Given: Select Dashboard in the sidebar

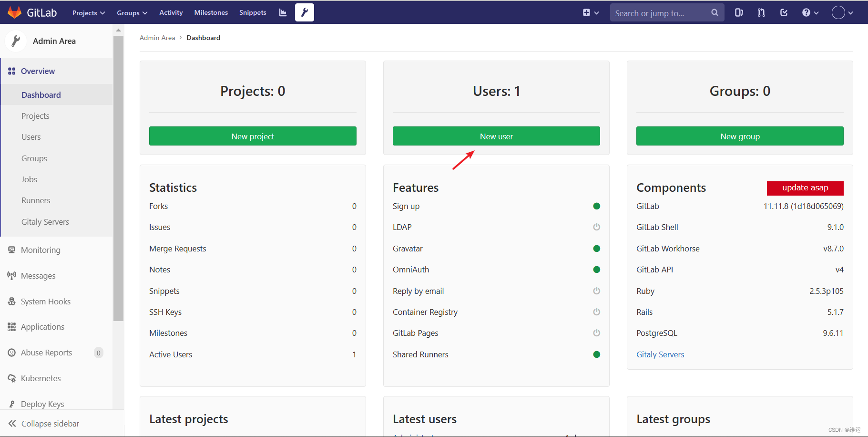Looking at the screenshot, I should (56, 95).
